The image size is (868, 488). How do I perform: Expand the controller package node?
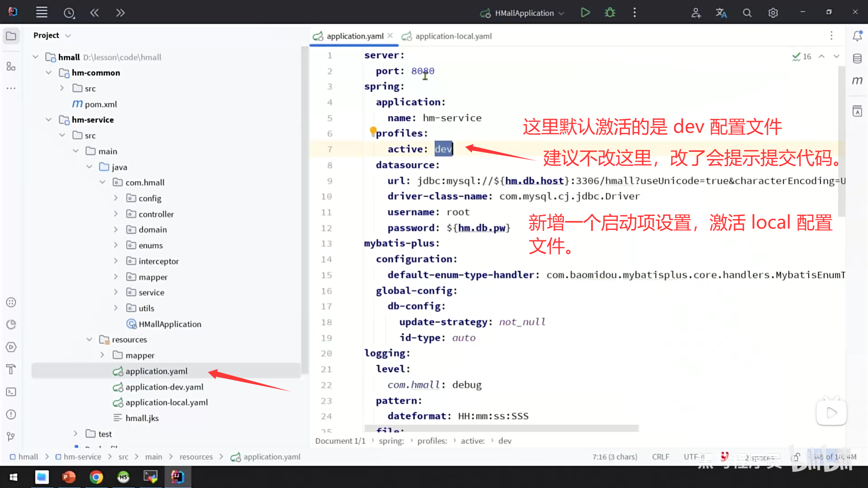(x=116, y=214)
